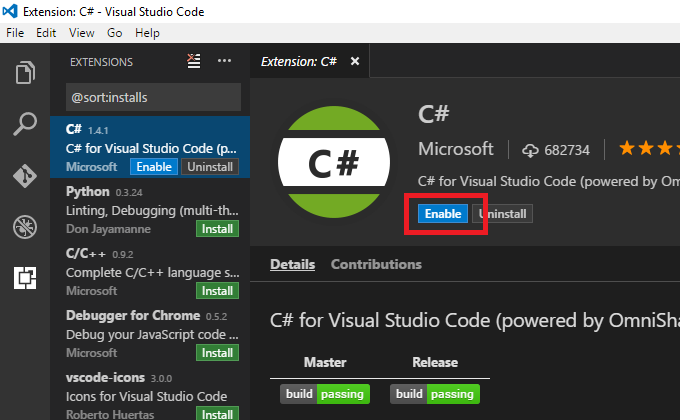Select the C/C++ 0.9.2 extension row
Image resolution: width=680 pixels, height=420 pixels.
point(150,271)
